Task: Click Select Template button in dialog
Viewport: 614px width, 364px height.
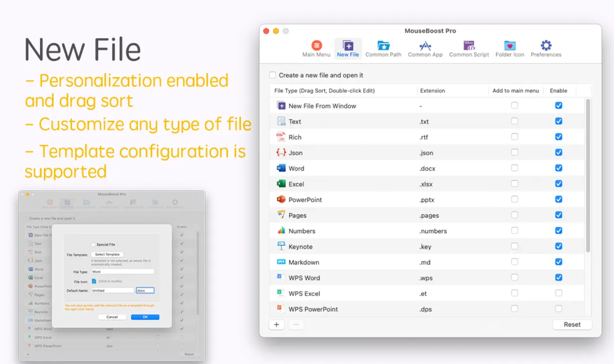Action: pos(107,255)
